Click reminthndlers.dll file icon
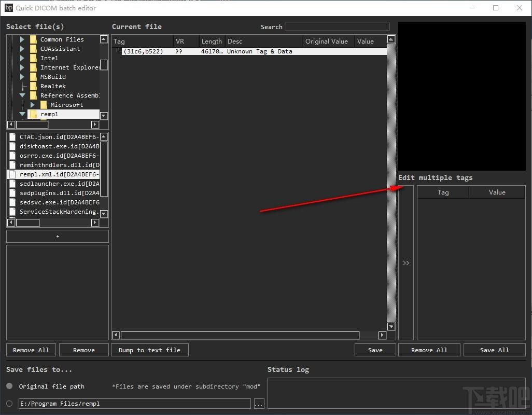Screen dimensions: 532x415 pyautogui.click(x=12, y=165)
